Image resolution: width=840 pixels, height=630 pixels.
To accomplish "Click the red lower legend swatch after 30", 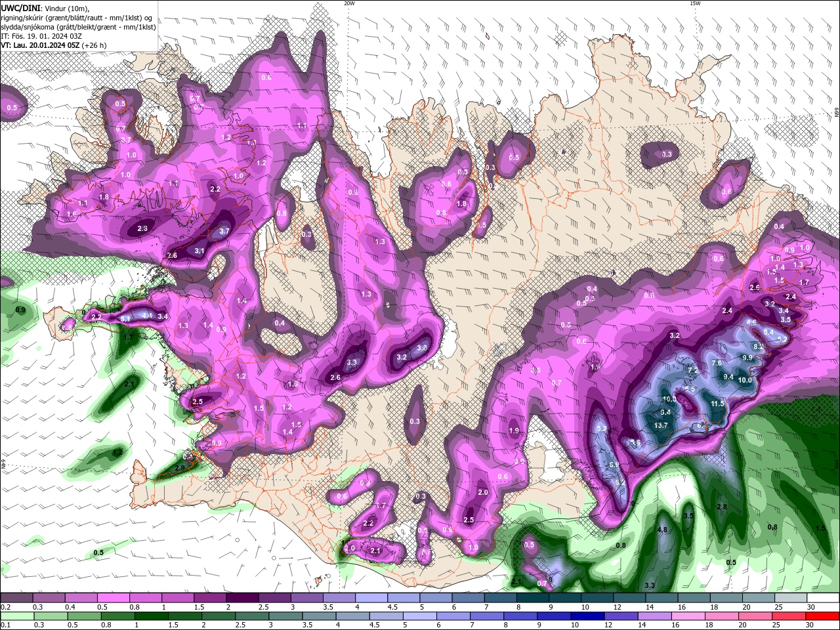I will point(823,616).
